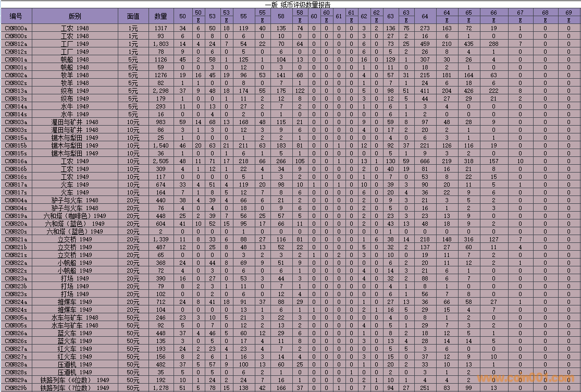The width and height of the screenshot is (581, 392).
Task: Select face value 50元 in the CHN829a row
Action: [x=133, y=380]
